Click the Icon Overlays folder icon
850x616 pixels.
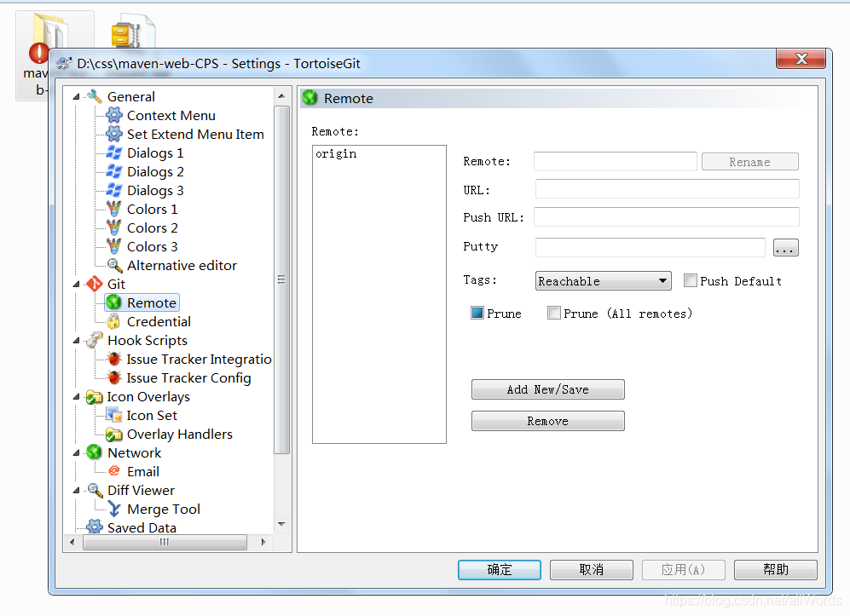pyautogui.click(x=95, y=396)
